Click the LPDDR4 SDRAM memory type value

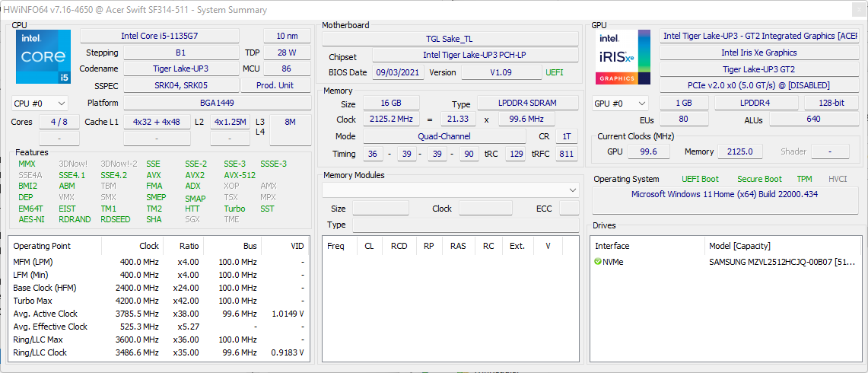(527, 103)
